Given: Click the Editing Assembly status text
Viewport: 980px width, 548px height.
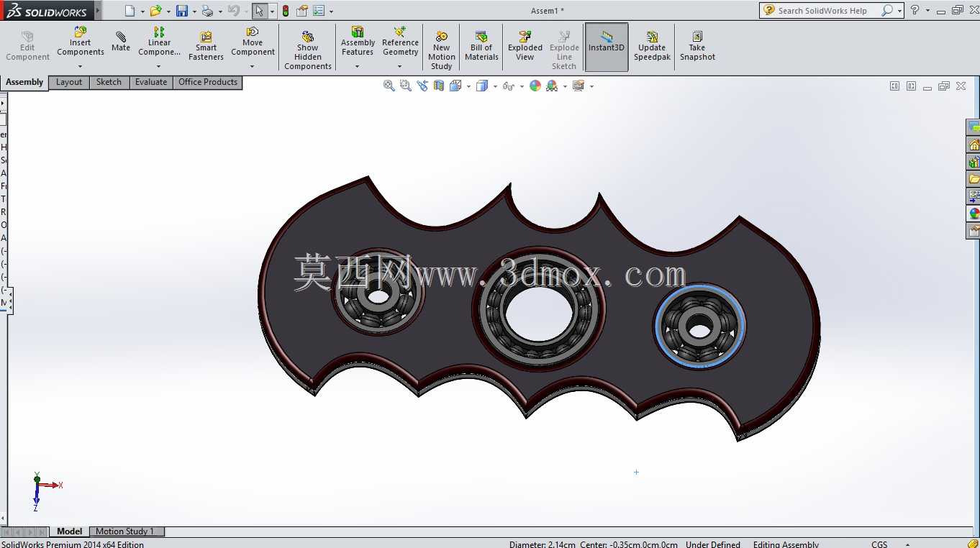Looking at the screenshot, I should [786, 544].
